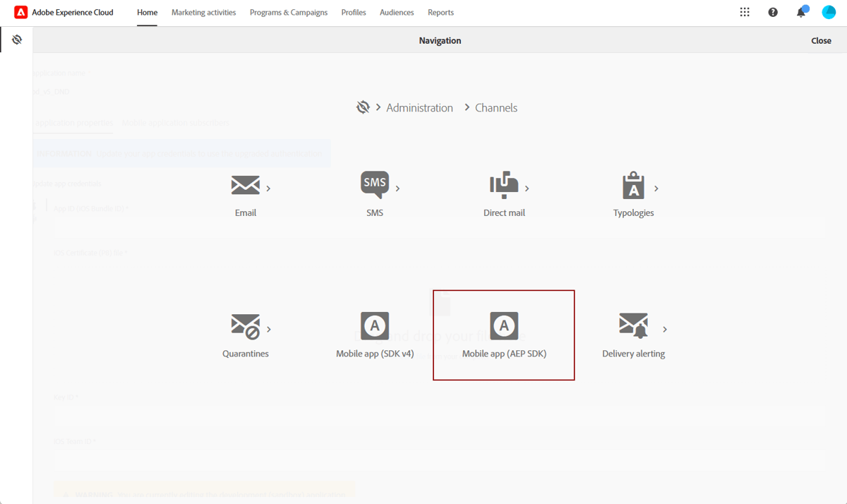Click the Administration breadcrumb link

pos(419,107)
